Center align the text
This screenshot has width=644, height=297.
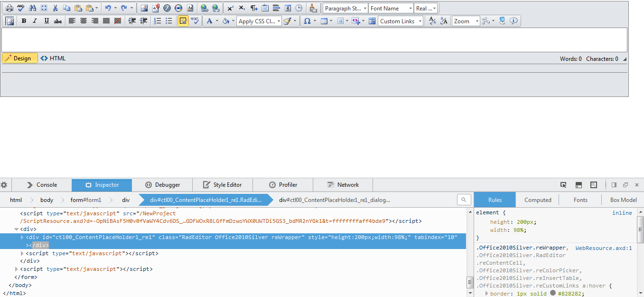(84, 21)
